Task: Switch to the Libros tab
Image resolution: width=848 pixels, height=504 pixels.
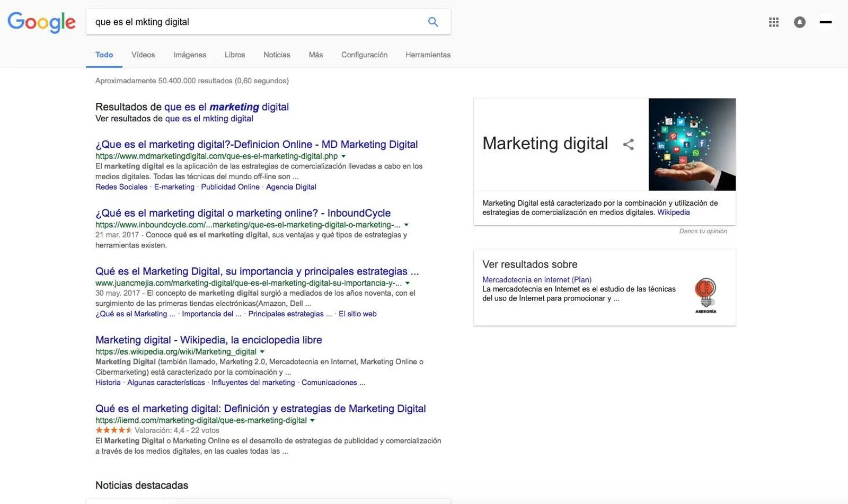Action: [x=235, y=55]
